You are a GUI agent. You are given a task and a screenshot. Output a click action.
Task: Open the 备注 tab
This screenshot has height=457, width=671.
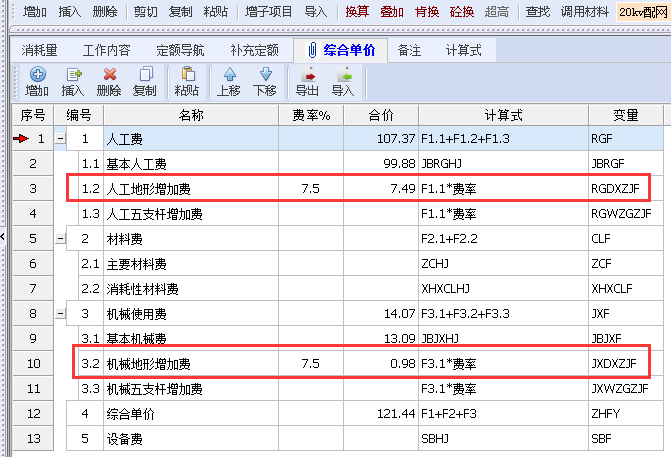click(409, 50)
